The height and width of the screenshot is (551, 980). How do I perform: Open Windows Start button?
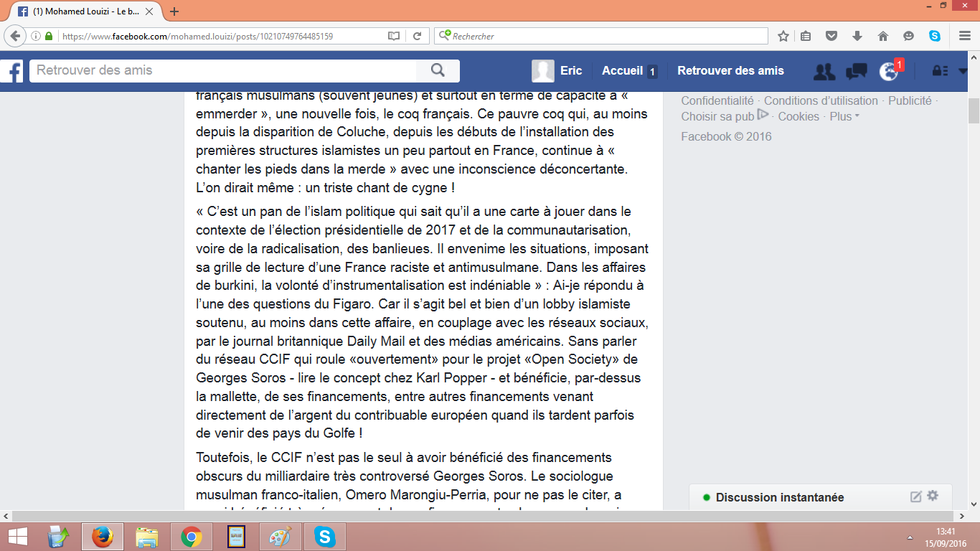tap(18, 537)
